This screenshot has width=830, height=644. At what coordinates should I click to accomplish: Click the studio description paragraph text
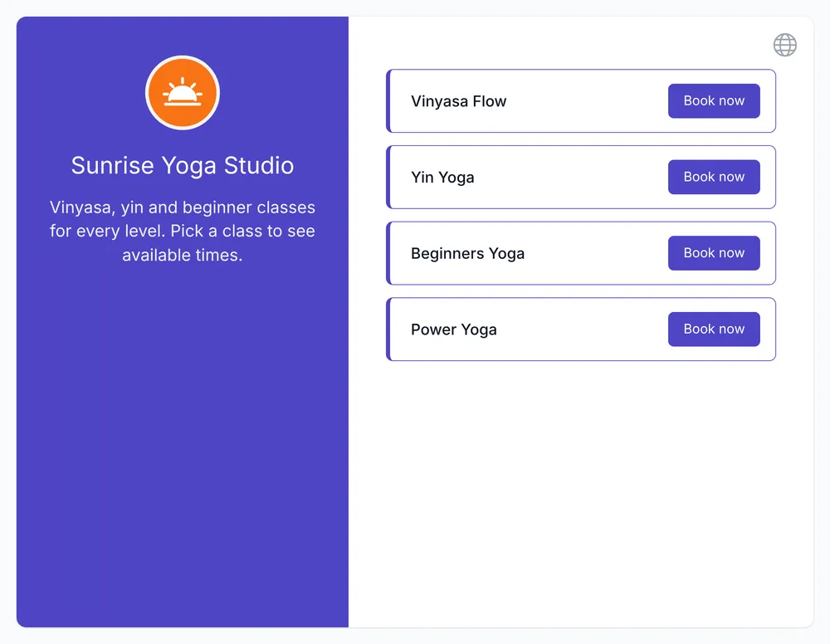(183, 232)
